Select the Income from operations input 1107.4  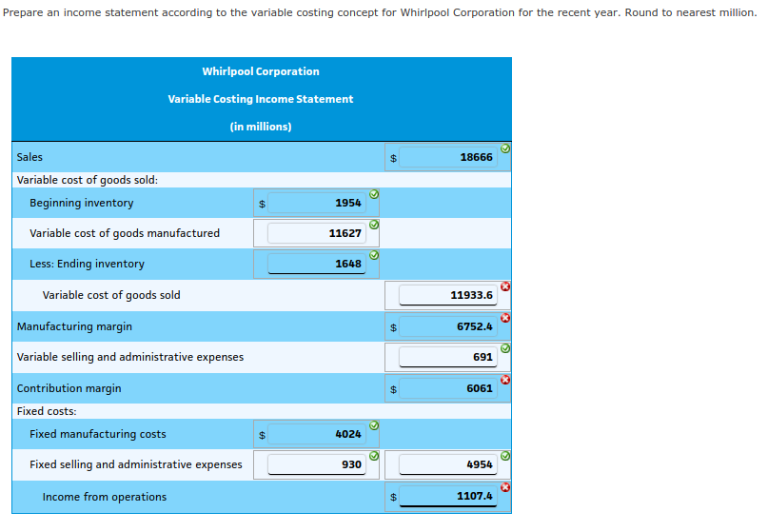[448, 496]
